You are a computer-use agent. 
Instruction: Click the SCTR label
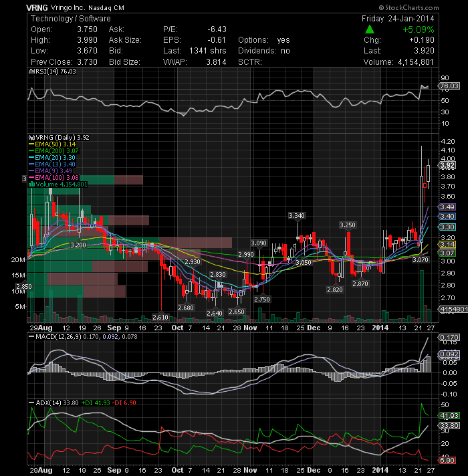[x=250, y=62]
